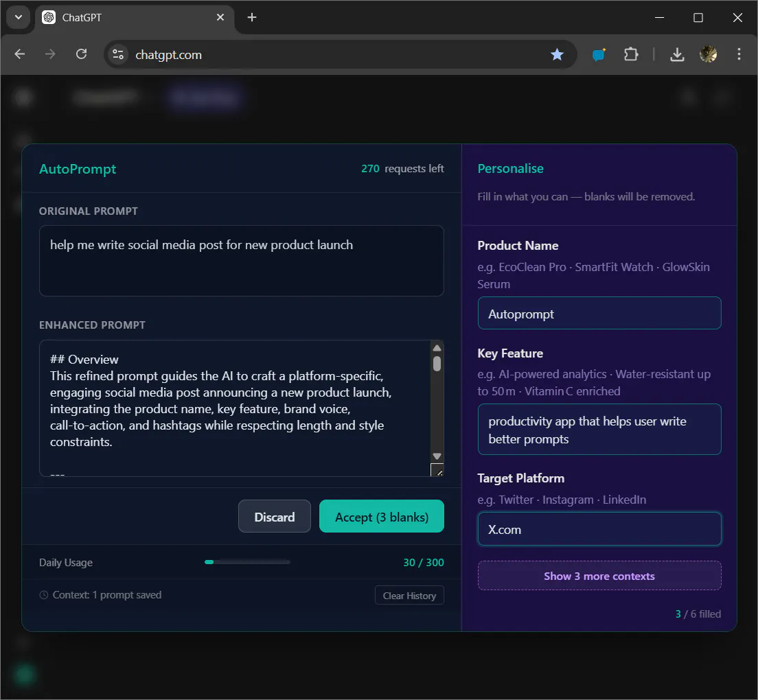Click the Twitter · Instagram · LinkedIn hint
This screenshot has width=758, height=700.
click(562, 500)
